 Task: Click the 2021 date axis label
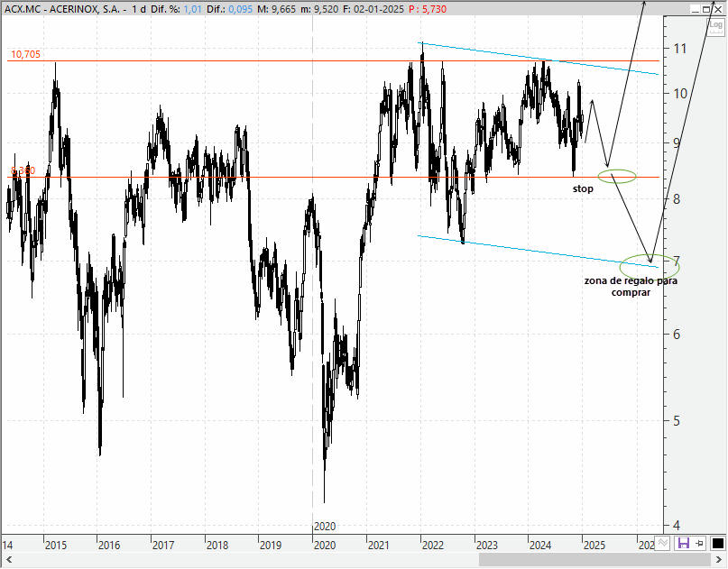tap(378, 545)
